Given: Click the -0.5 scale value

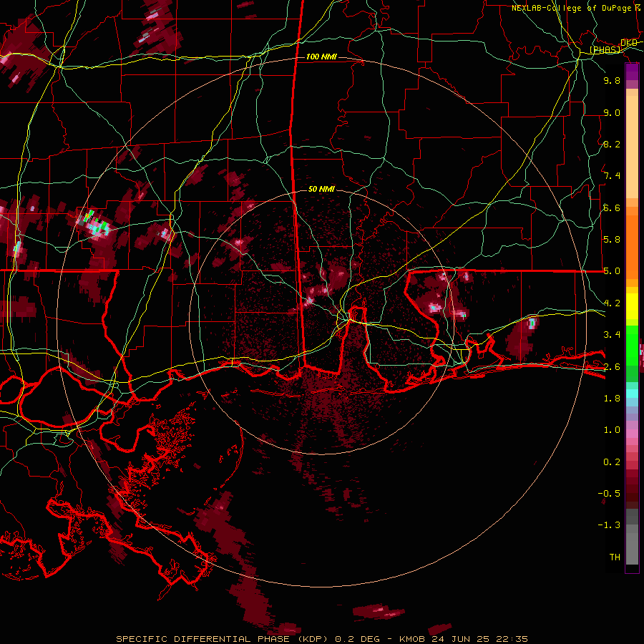Looking at the screenshot, I should (x=609, y=494).
